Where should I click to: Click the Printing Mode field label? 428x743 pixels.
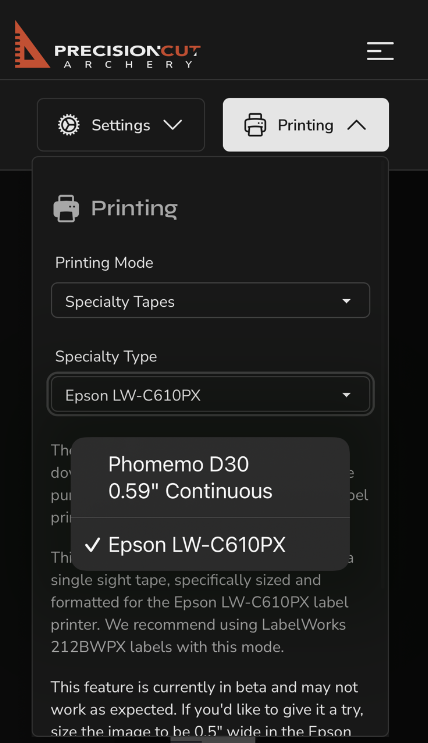pos(104,263)
